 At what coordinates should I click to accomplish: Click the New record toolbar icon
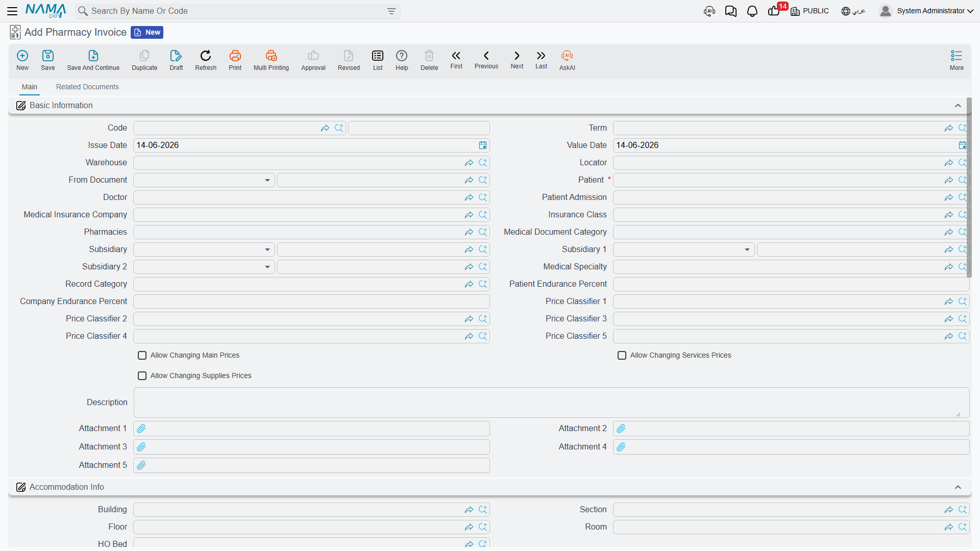click(x=22, y=60)
